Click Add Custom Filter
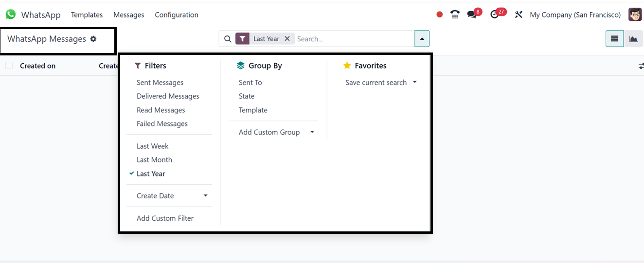Viewport: 644px width, 263px height. pos(165,218)
